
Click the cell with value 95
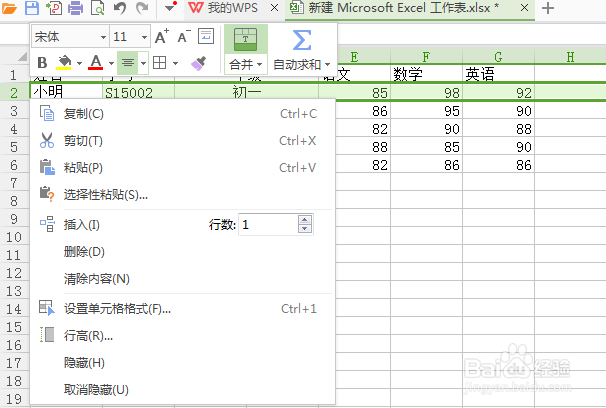click(x=426, y=111)
